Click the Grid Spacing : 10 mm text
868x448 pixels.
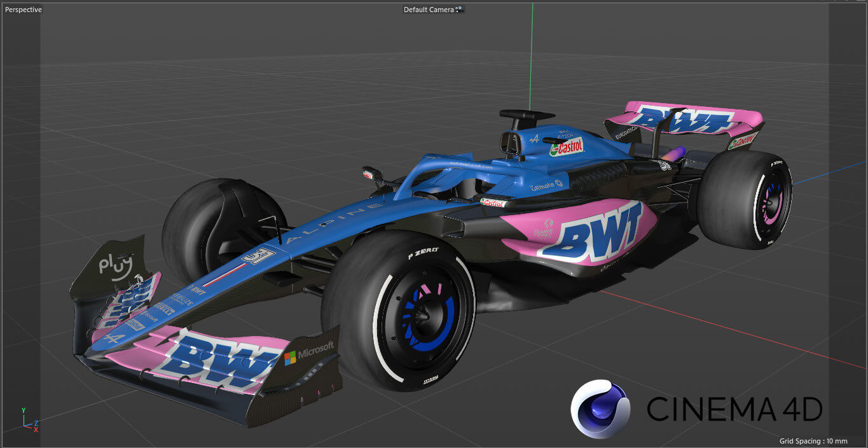tap(813, 441)
